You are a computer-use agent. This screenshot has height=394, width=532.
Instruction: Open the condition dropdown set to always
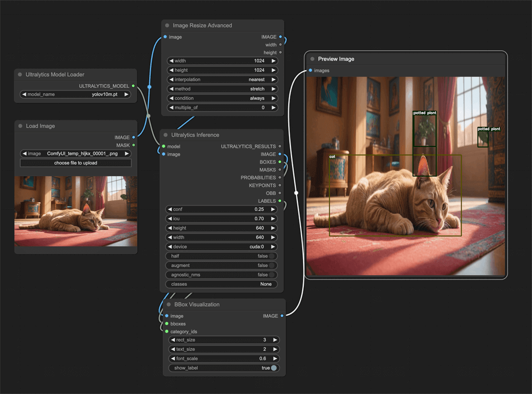pyautogui.click(x=222, y=98)
